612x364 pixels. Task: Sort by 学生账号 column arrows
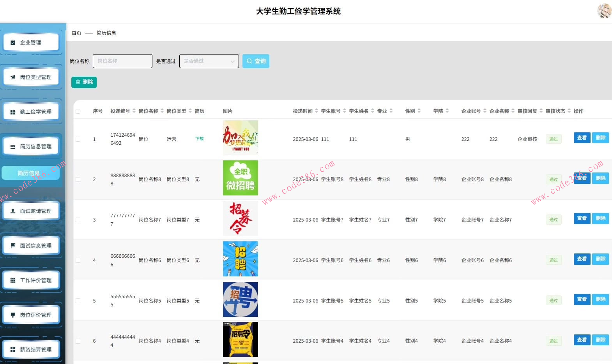tap(345, 111)
